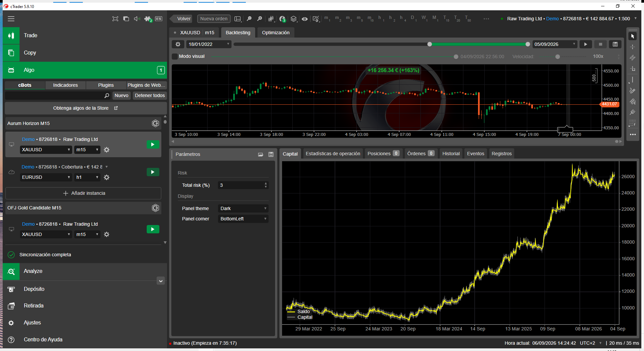Image resolution: width=644 pixels, height=351 pixels.
Task: Open Obtenga algos de la Store link
Action: 86,108
